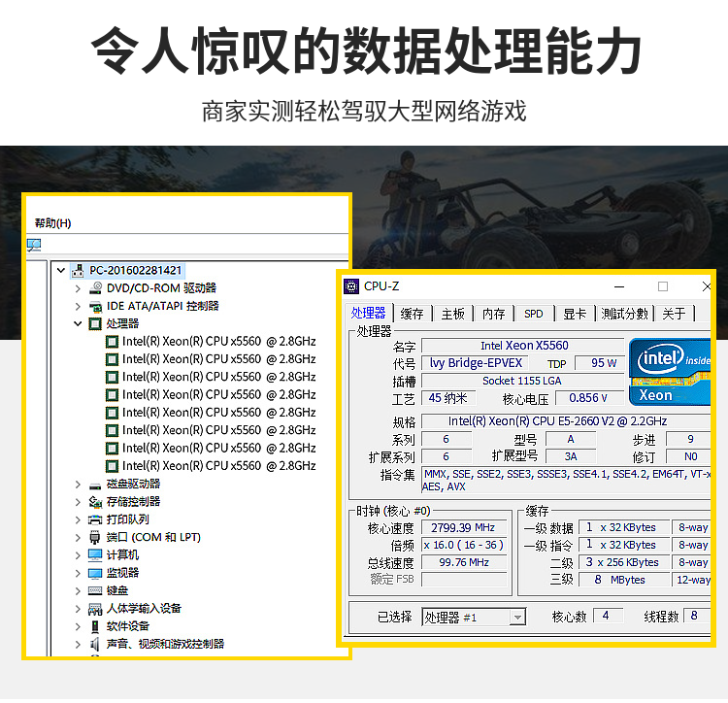Click the 99.76 MHz bus speed value

click(464, 563)
